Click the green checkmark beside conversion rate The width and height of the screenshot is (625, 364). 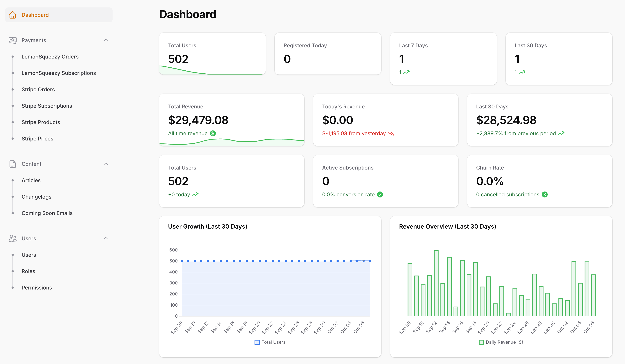tap(380, 195)
